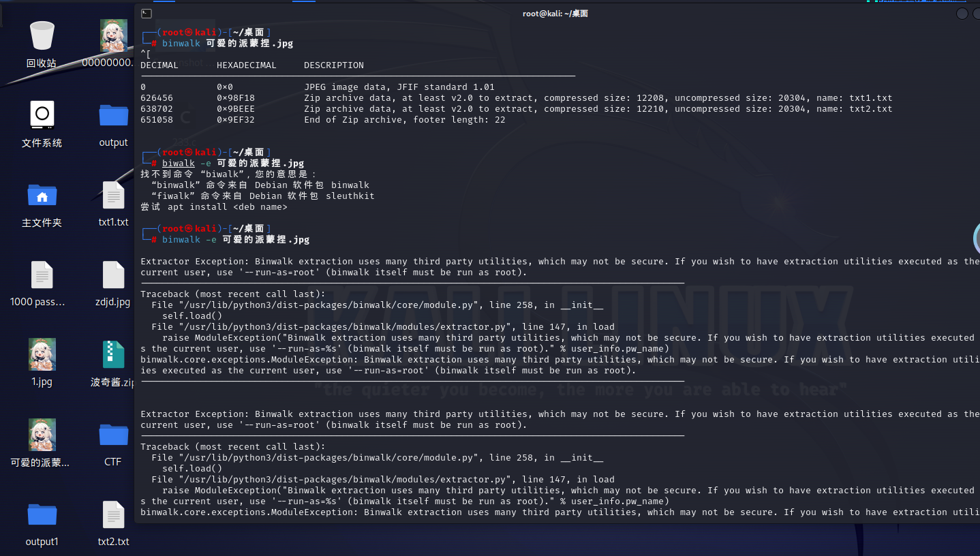Viewport: 980px width, 556px height.
Task: Click the mistyped biwalk -e command line
Action: click(233, 164)
